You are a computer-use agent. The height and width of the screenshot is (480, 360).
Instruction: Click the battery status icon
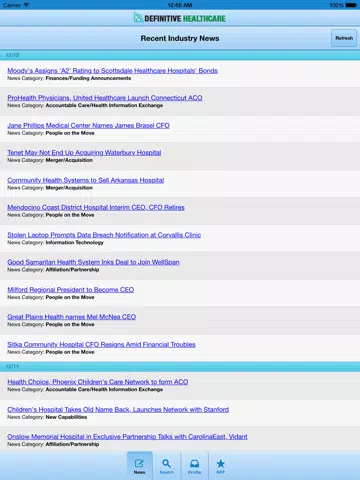pyautogui.click(x=351, y=5)
